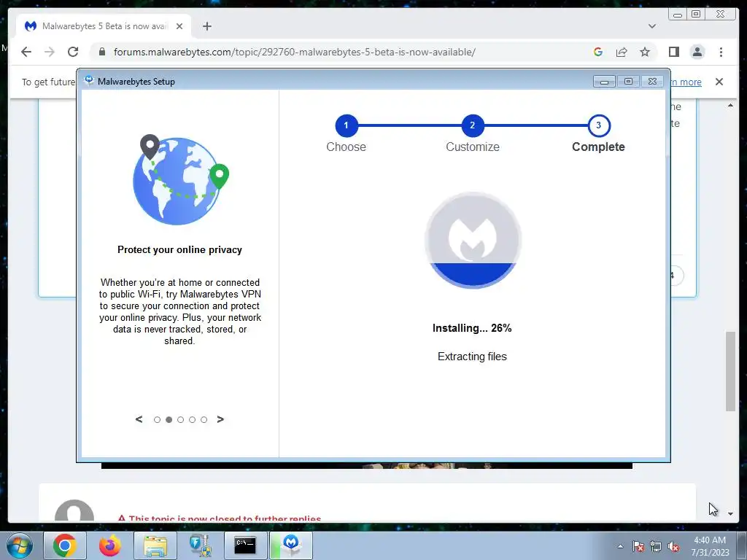Click the Google icon in address bar

coord(598,52)
